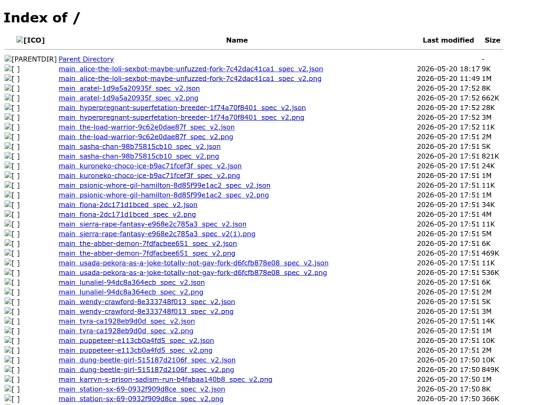Click file icon beside tyra json row

tap(12, 321)
